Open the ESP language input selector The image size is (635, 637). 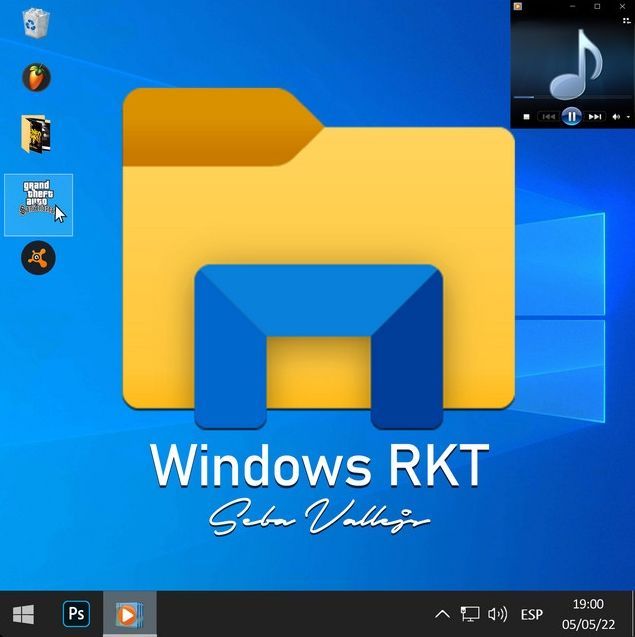pyautogui.click(x=532, y=614)
